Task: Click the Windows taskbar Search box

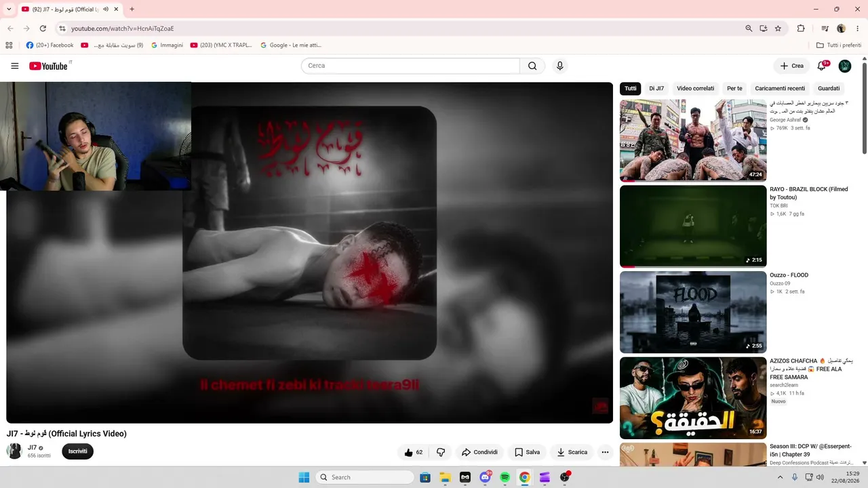Action: [365, 477]
